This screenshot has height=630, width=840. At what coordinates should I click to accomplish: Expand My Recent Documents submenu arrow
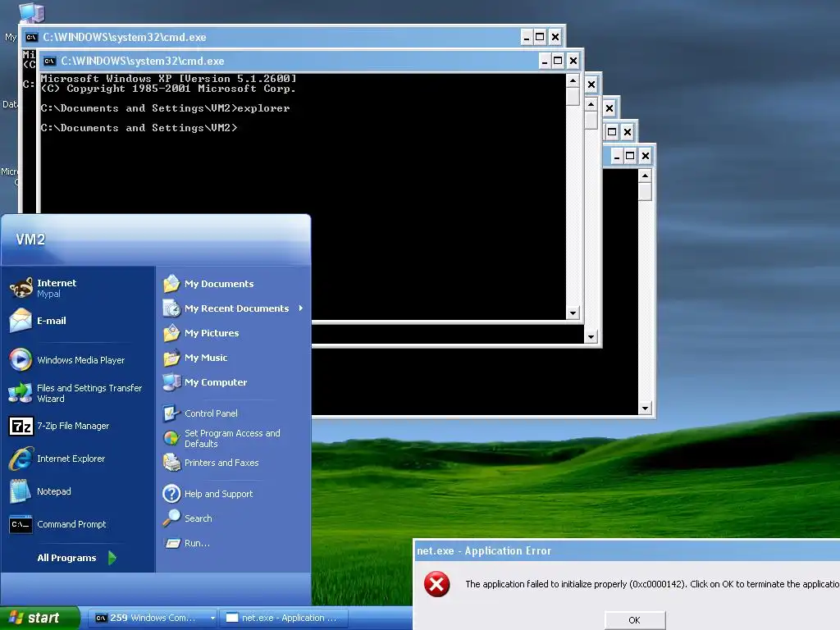(x=301, y=308)
